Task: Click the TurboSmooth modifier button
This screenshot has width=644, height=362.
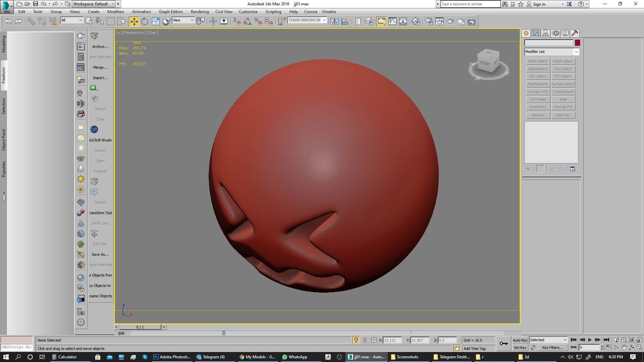Action: [563, 92]
